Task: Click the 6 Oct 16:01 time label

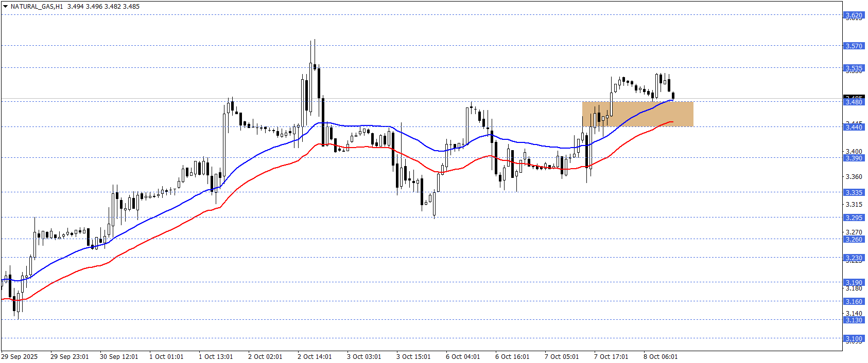Action: 512,357
